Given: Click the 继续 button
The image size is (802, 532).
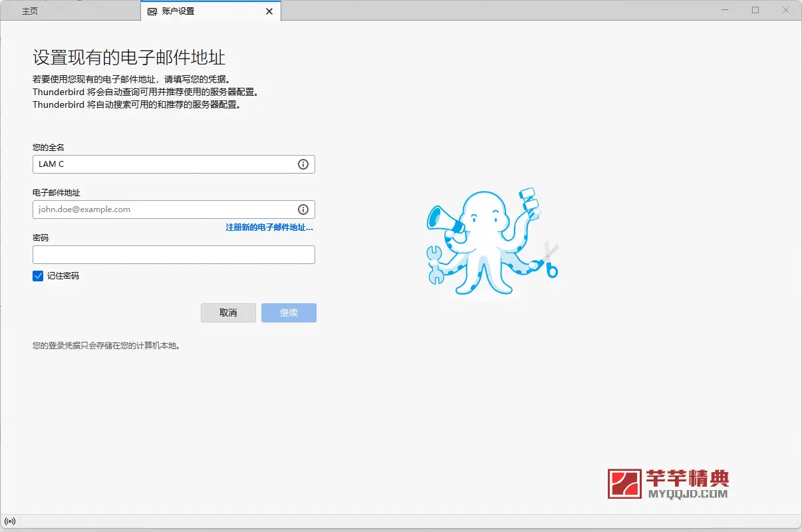Looking at the screenshot, I should 289,313.
